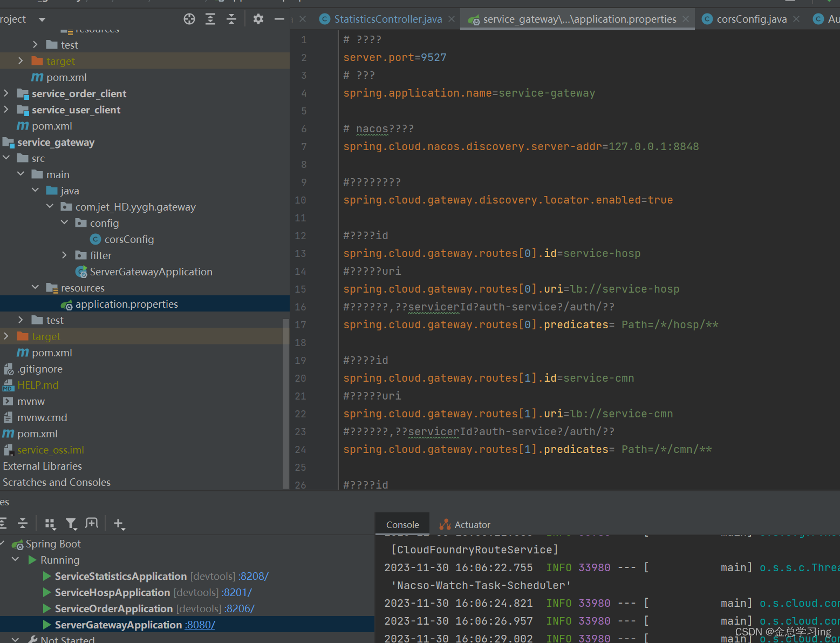Open the :8208/ port link
840x643 pixels.
254,576
